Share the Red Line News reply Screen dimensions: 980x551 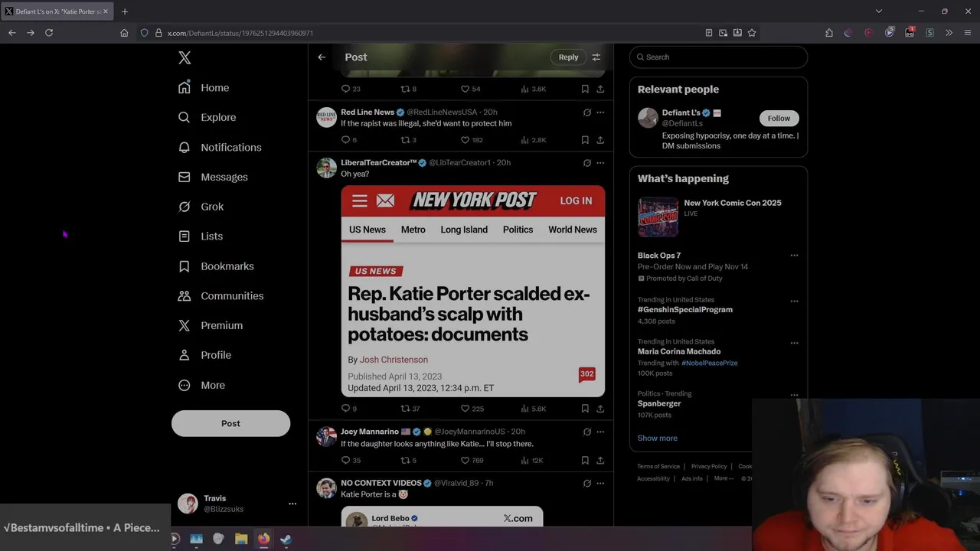click(600, 140)
